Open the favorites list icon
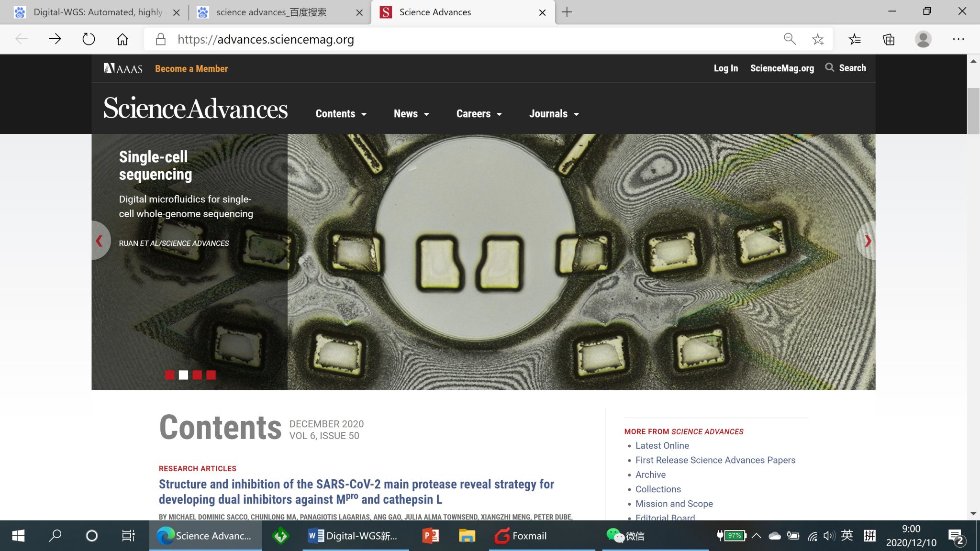 tap(855, 39)
